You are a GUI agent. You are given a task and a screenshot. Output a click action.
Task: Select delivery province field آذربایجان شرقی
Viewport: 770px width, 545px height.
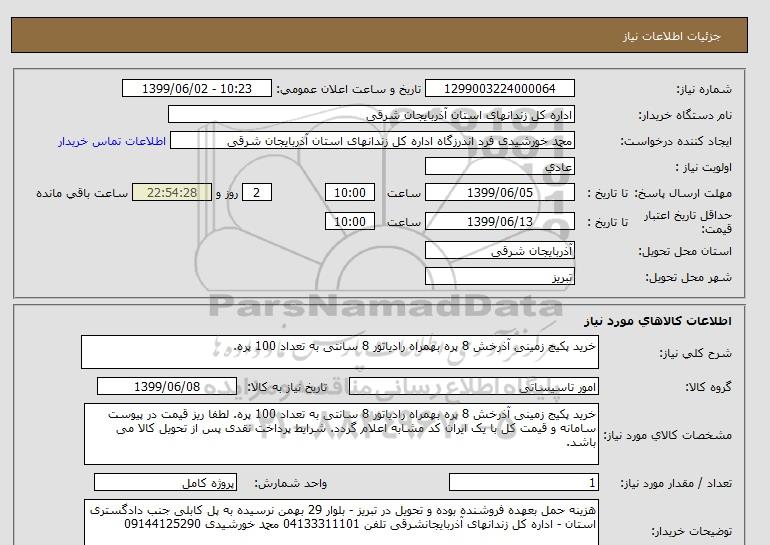pos(499,250)
